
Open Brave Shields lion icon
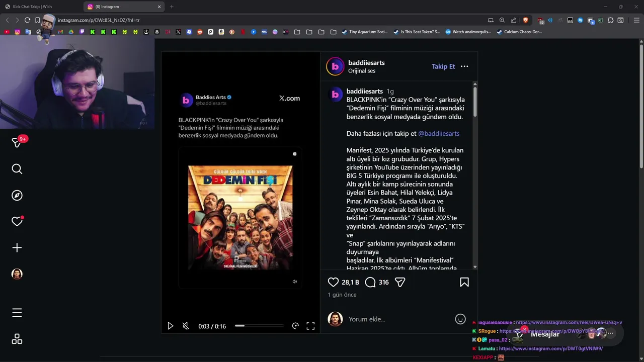526,20
